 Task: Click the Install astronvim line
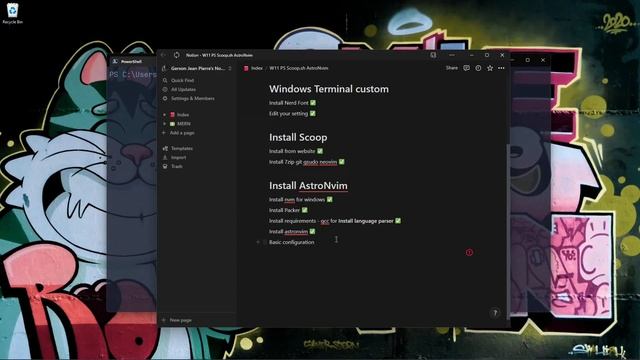pyautogui.click(x=292, y=231)
